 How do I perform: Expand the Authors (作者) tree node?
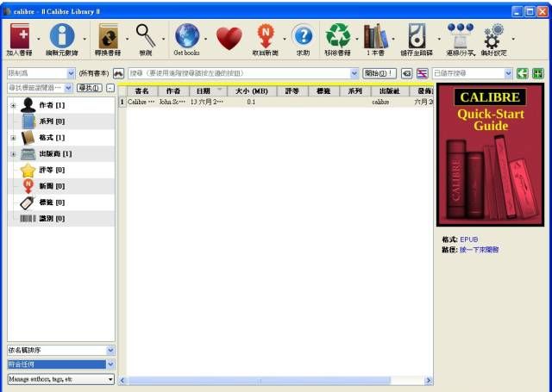[13, 105]
